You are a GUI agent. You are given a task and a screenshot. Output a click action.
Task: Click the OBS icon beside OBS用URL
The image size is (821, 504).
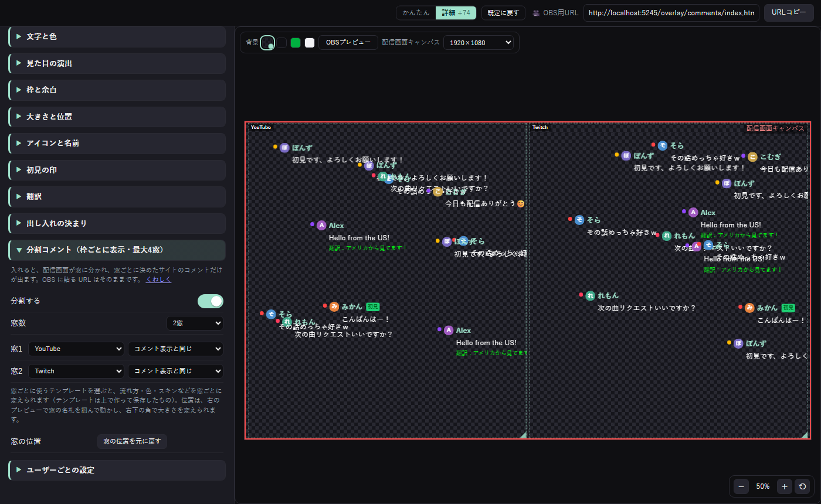536,13
